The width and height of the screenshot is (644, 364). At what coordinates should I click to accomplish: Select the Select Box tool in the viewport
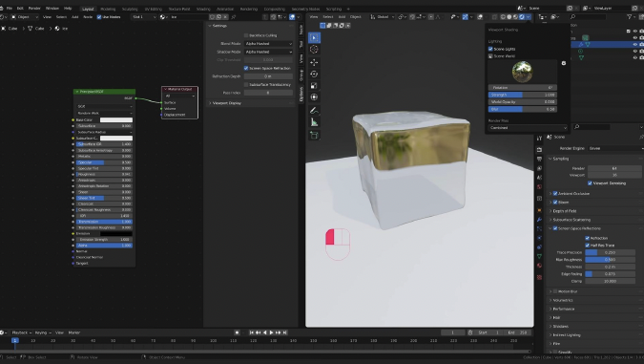[314, 38]
